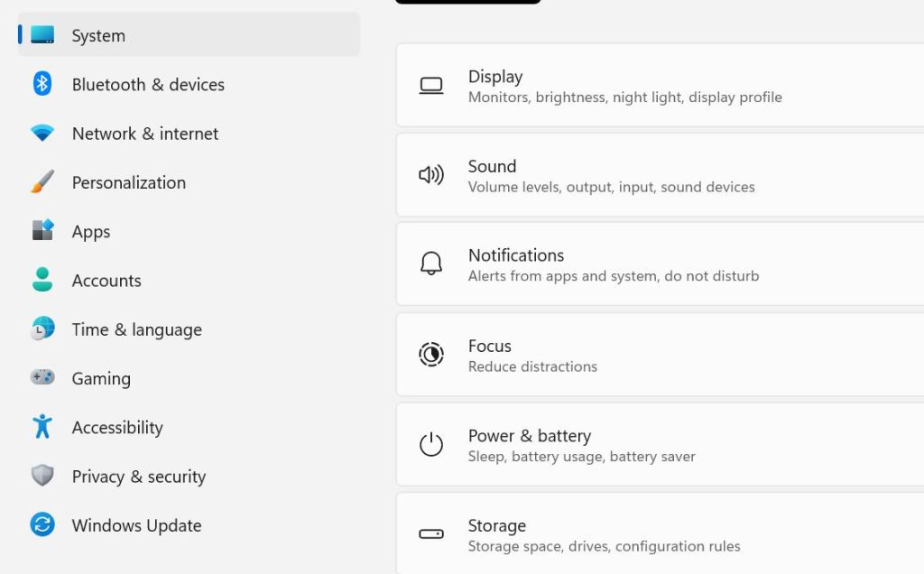Go to Accounts settings
This screenshot has height=574, width=924.
(x=106, y=281)
